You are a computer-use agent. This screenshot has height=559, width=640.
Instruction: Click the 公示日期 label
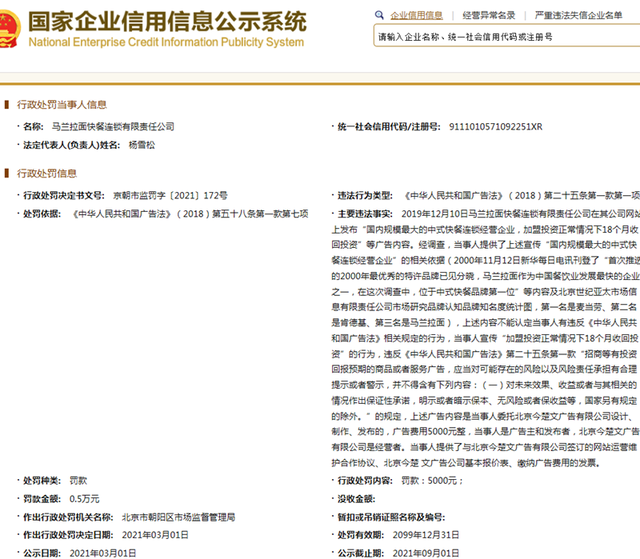(42, 553)
